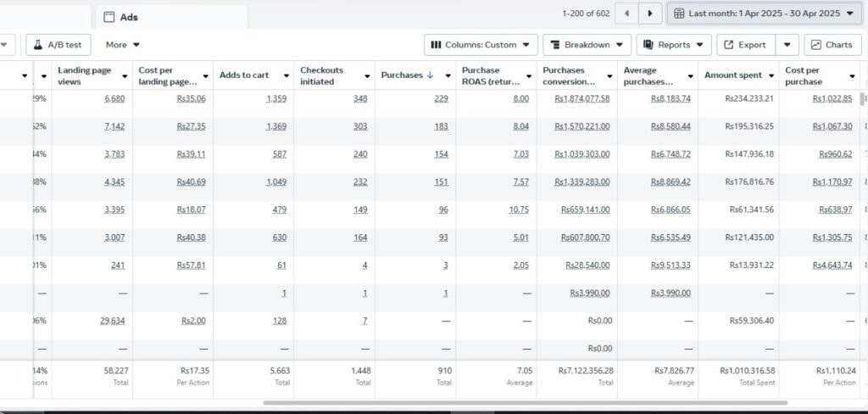This screenshot has height=414, width=868.
Task: Open Purchases conversion column menu arrow
Action: coord(609,76)
